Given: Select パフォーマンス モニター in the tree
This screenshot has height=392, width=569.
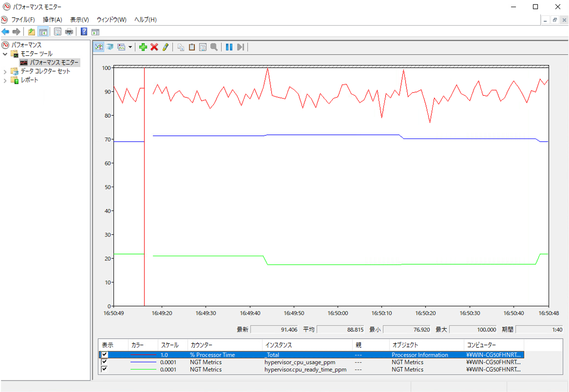Looking at the screenshot, I should [54, 63].
